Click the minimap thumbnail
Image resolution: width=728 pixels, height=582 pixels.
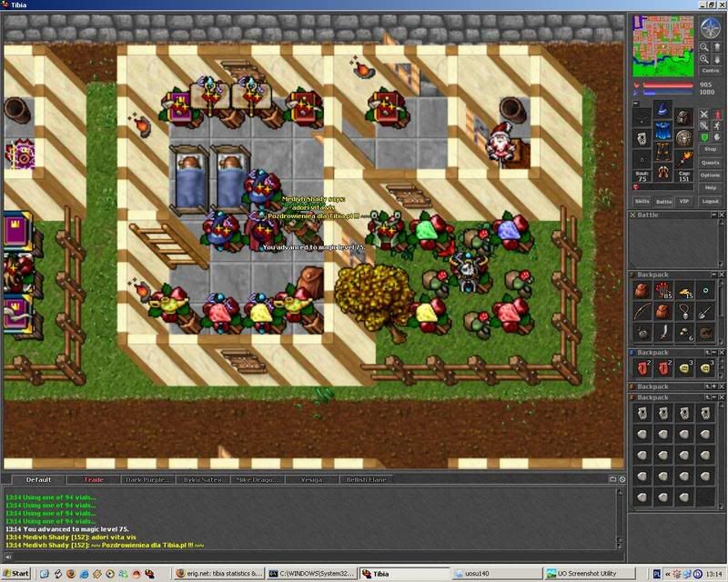(x=663, y=46)
